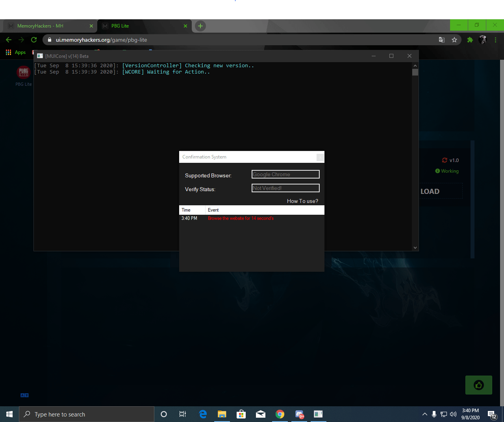Click the Working status indicator
Viewport: 504px width, 422px height.
447,171
